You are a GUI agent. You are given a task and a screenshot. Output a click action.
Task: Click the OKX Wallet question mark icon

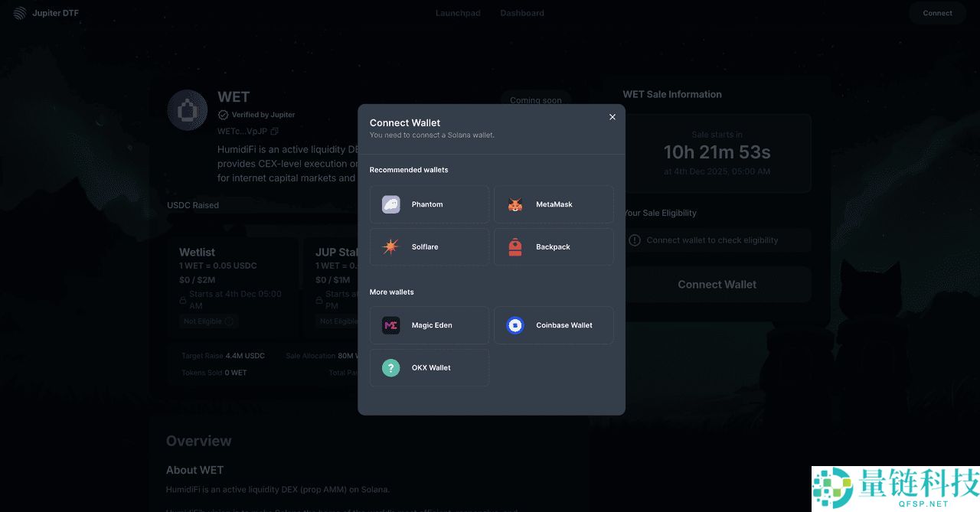coord(390,368)
